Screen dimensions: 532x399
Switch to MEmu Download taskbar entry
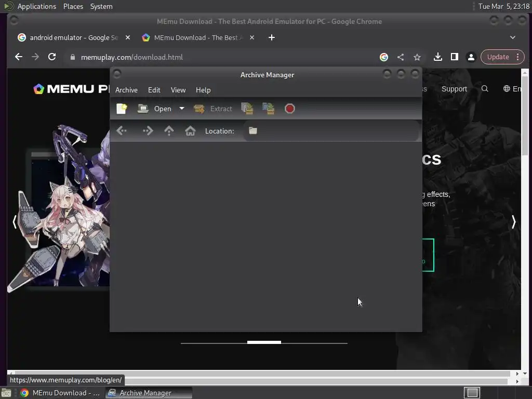(60, 393)
